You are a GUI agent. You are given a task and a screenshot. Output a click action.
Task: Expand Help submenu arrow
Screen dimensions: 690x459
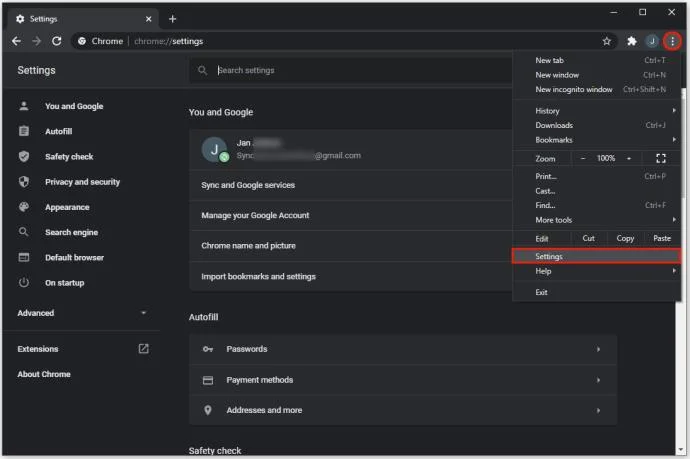click(x=674, y=271)
